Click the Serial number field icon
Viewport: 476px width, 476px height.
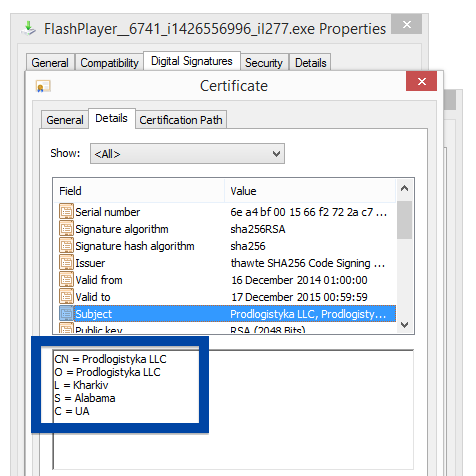[66, 211]
